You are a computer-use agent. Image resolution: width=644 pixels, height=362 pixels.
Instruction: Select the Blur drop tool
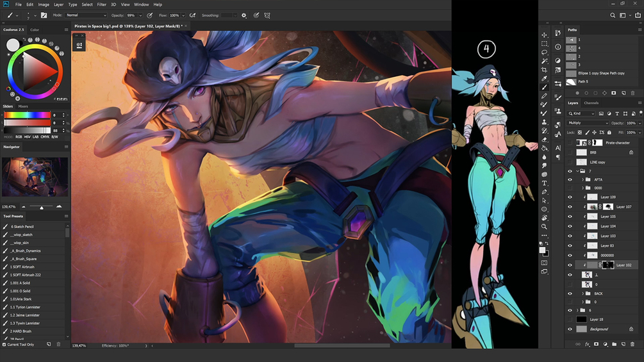[x=544, y=157]
